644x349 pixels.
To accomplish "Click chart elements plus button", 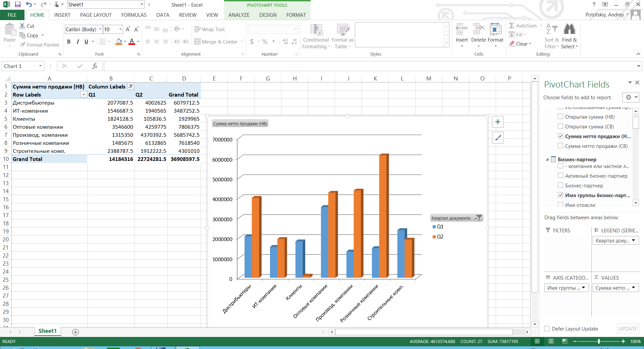I will click(x=498, y=122).
